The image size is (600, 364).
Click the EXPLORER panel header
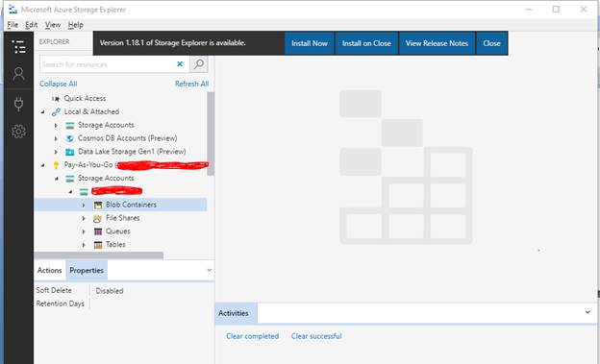click(55, 41)
